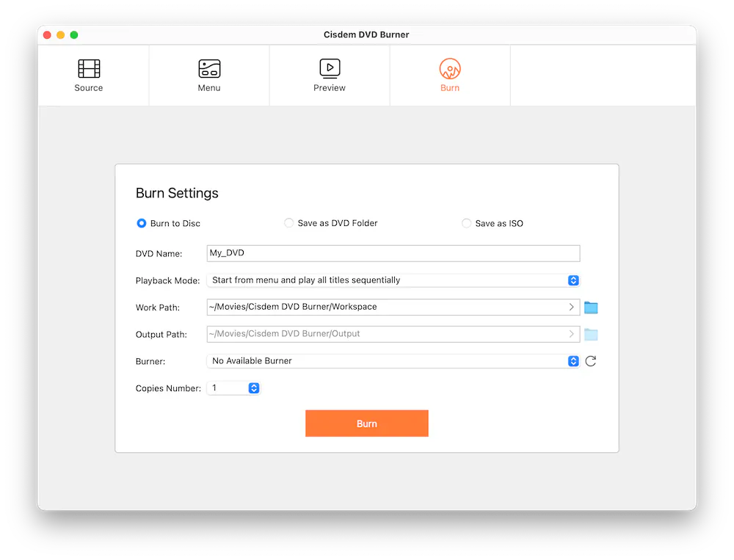Open the Menu tab template icon
The width and height of the screenshot is (734, 560).
[x=209, y=69]
